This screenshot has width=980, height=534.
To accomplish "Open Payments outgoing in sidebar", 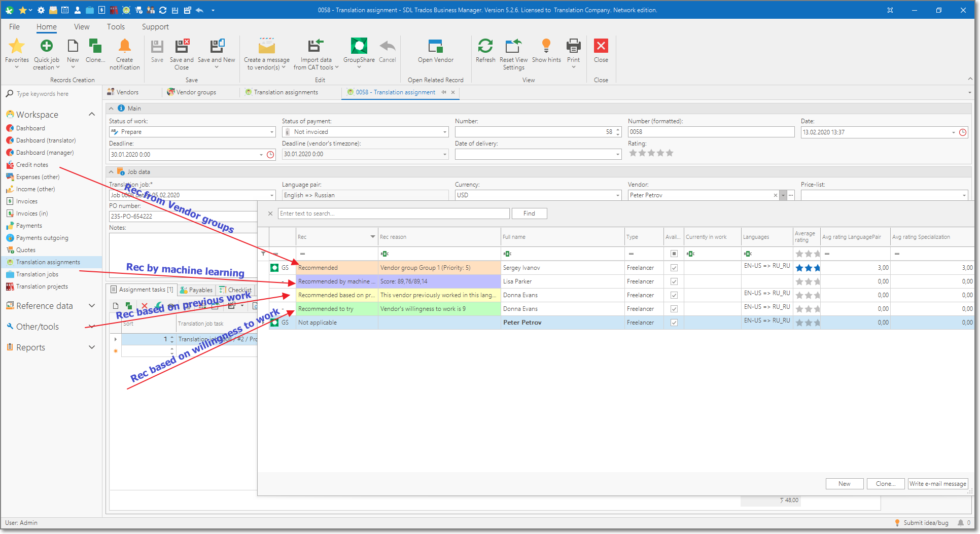I will coord(42,238).
